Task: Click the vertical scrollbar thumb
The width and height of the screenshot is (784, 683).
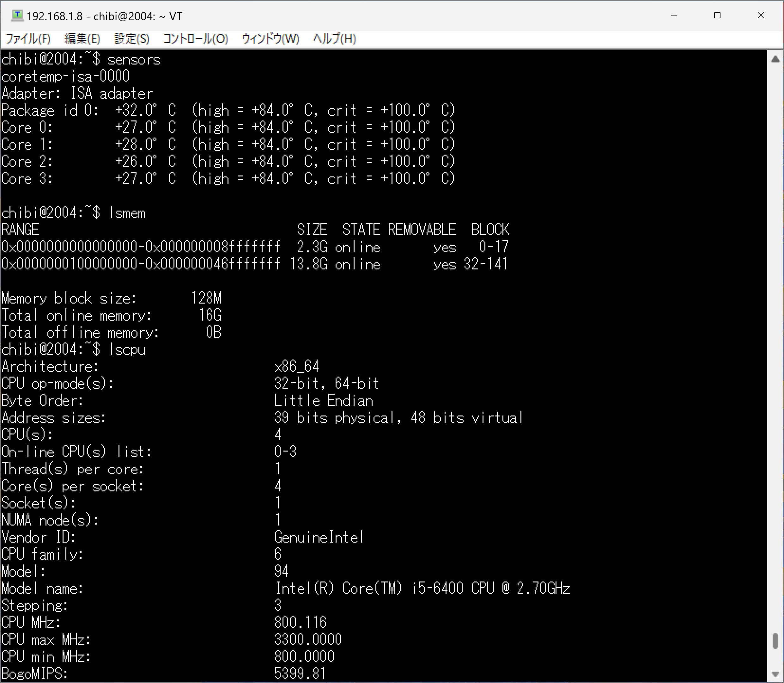Action: [x=775, y=640]
